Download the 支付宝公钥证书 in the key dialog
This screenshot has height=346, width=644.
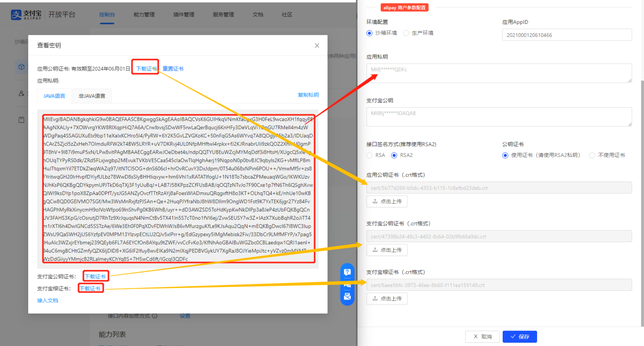click(x=95, y=277)
